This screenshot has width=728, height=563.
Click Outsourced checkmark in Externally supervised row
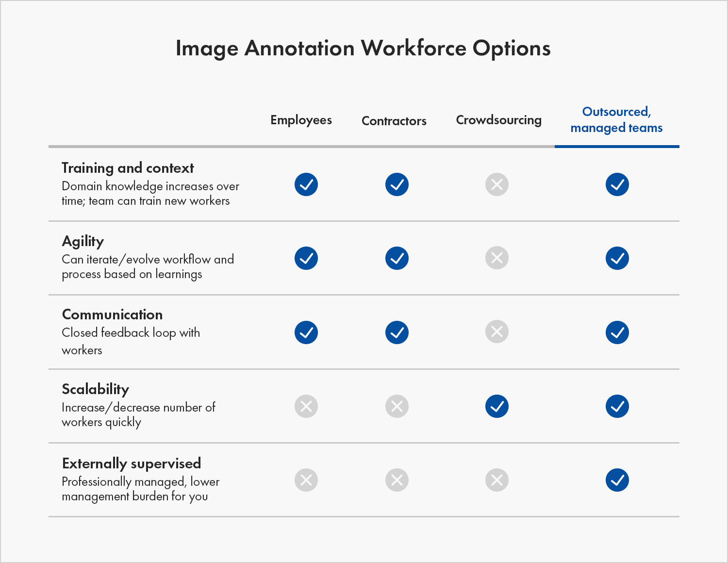click(x=617, y=480)
